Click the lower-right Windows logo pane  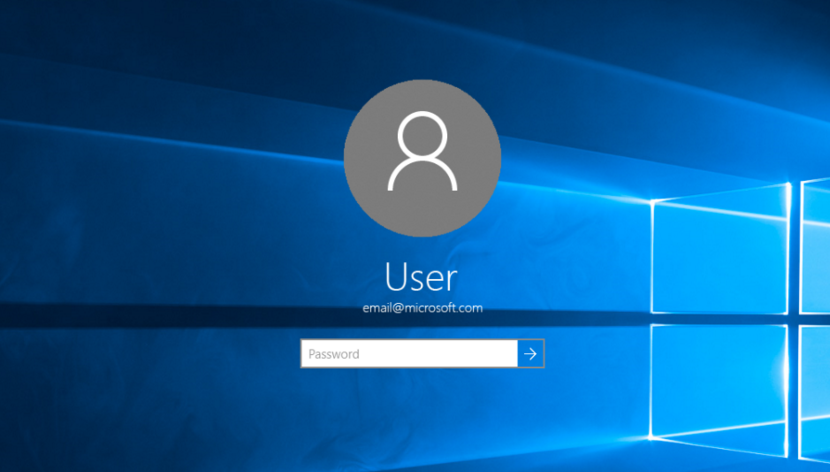(x=814, y=392)
